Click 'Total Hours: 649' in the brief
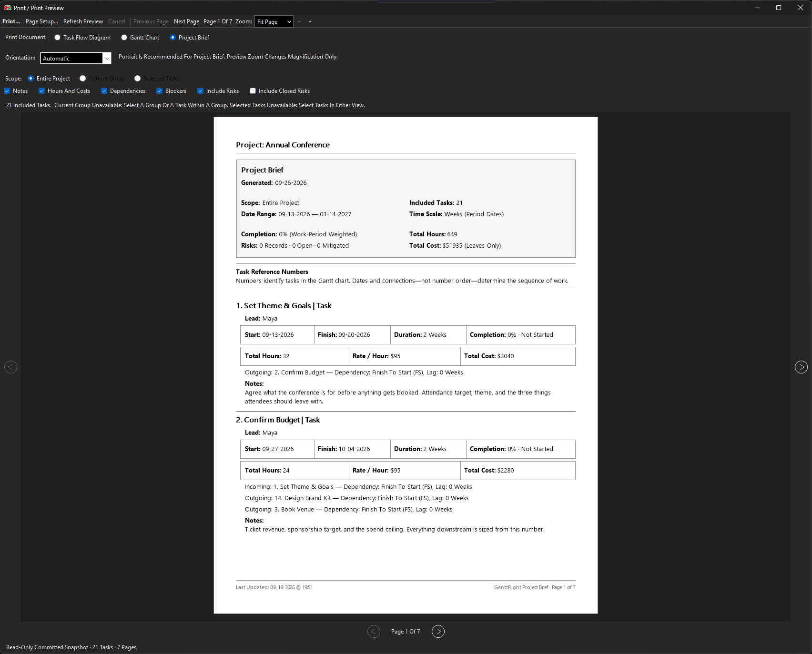The image size is (812, 654). pos(433,234)
